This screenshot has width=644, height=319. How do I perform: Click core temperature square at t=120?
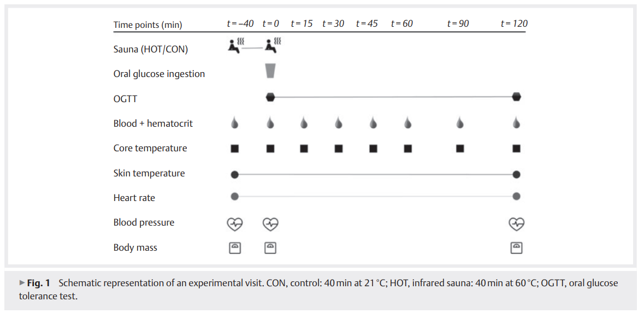pyautogui.click(x=517, y=149)
